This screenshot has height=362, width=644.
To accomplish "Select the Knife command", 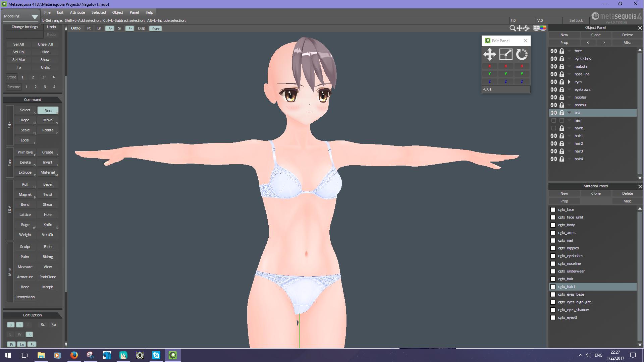I will coord(48,225).
